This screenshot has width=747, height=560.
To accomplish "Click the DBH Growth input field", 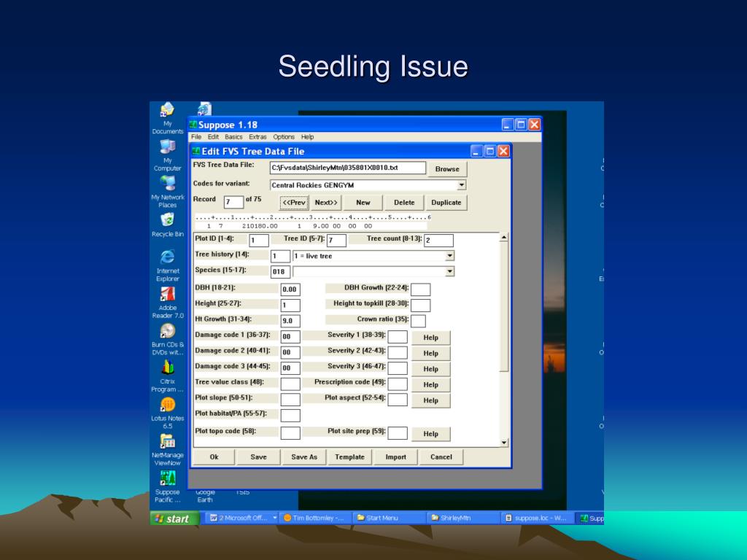I will (420, 289).
